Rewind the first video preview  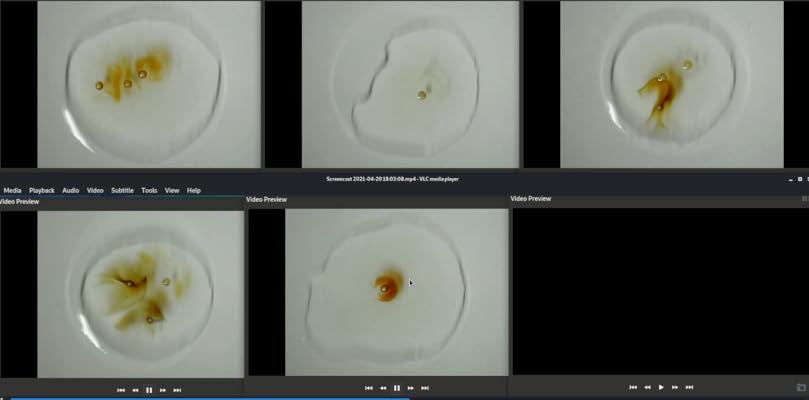[x=135, y=389]
